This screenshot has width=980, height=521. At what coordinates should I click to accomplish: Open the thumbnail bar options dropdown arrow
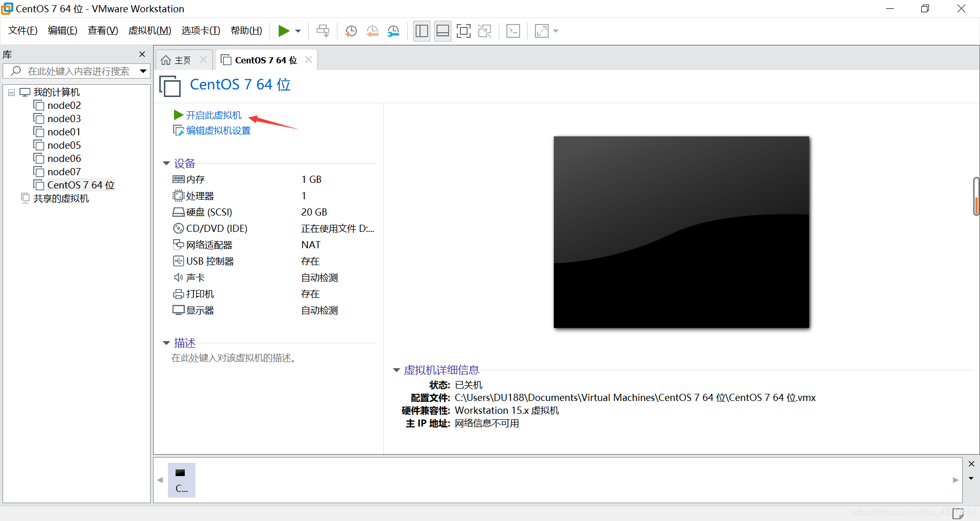click(x=971, y=479)
